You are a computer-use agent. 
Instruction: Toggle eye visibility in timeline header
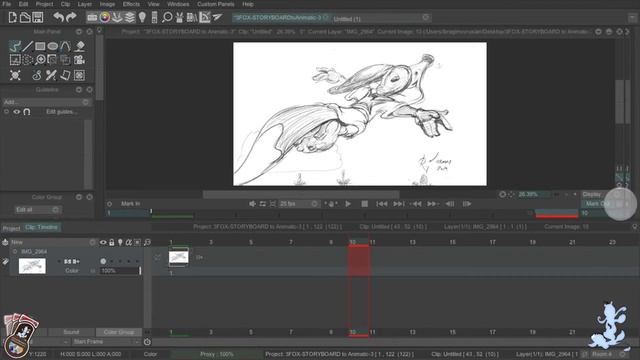pos(103,242)
